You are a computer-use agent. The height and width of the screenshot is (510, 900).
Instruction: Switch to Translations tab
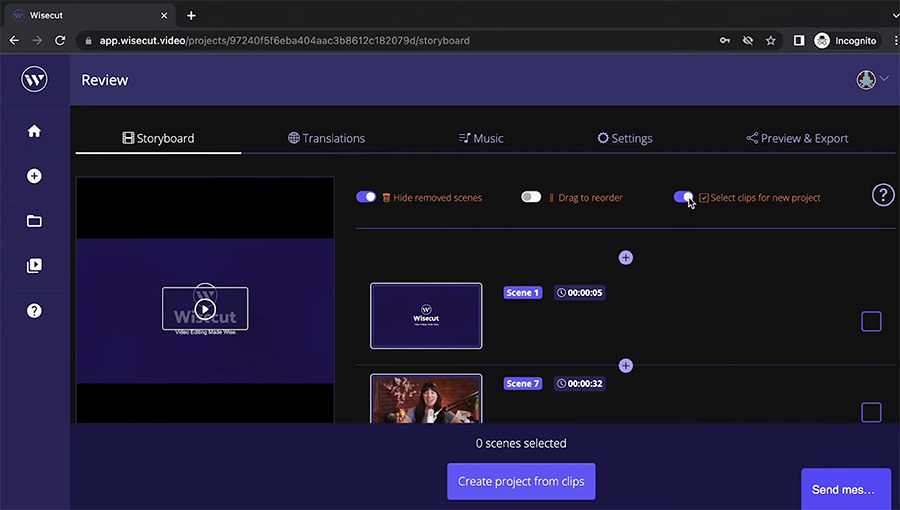point(326,138)
